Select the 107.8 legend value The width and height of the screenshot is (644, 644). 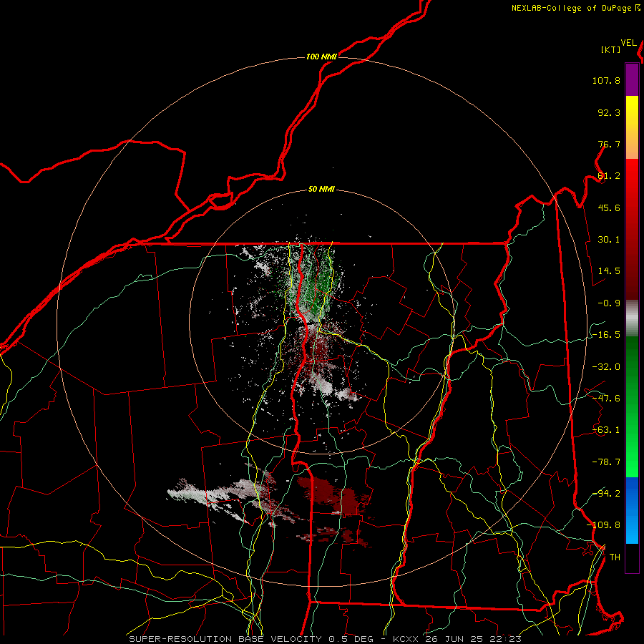[606, 80]
